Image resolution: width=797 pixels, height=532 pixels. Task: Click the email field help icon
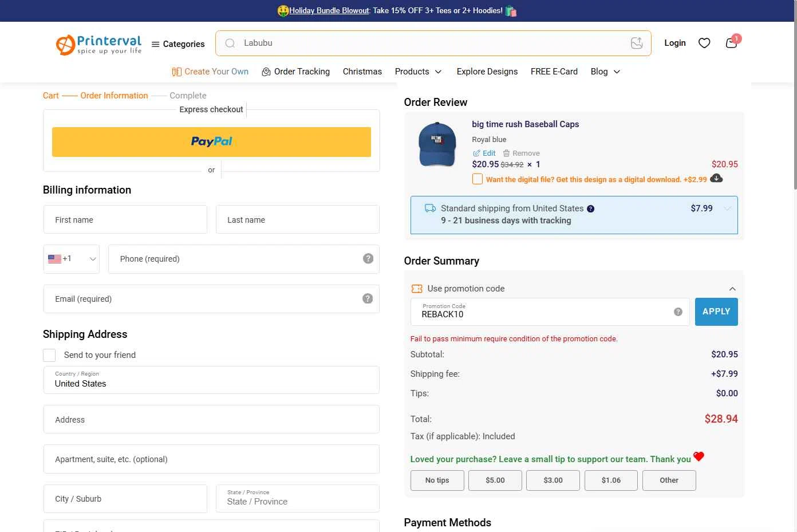(368, 298)
